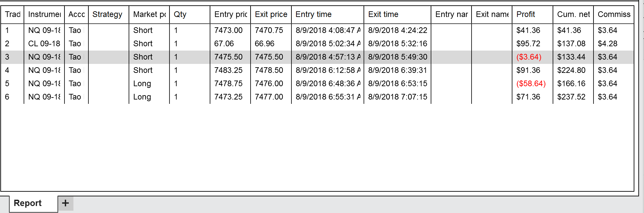The image size is (644, 213).
Task: Add a new tab with plus icon
Action: (x=65, y=203)
